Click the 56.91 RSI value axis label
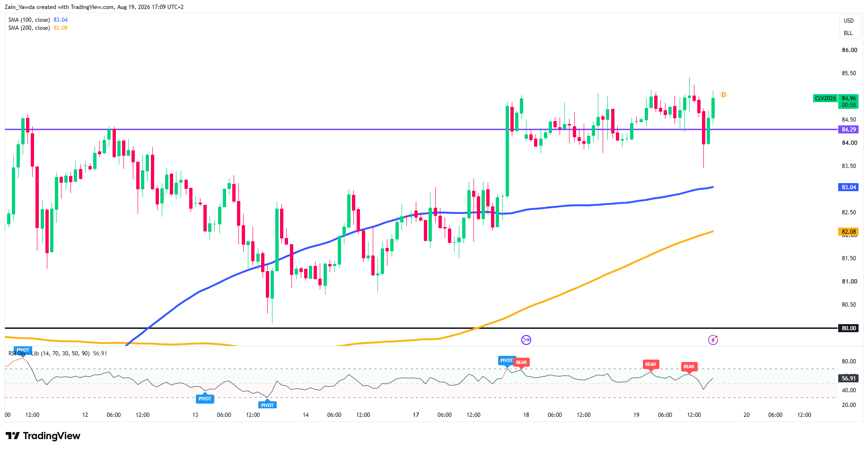 (x=849, y=379)
